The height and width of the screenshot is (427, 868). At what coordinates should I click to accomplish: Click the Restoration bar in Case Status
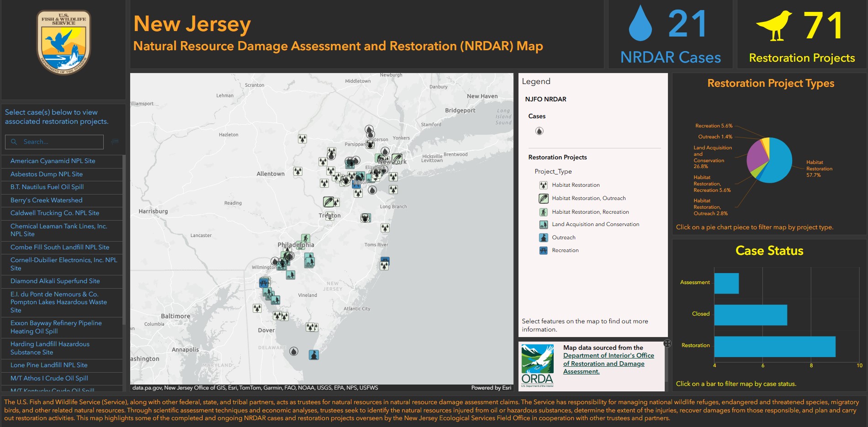click(774, 347)
